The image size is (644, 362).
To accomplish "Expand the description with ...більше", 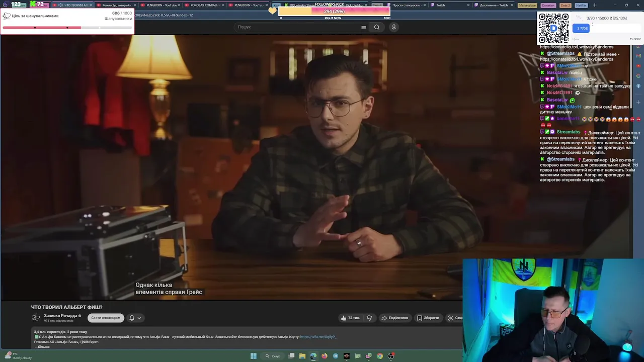I will (x=43, y=347).
